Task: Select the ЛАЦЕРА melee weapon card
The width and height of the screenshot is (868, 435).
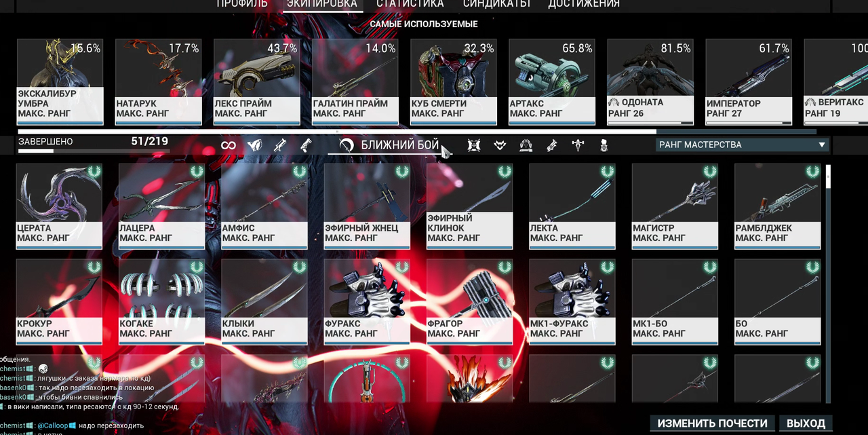Action: (161, 206)
